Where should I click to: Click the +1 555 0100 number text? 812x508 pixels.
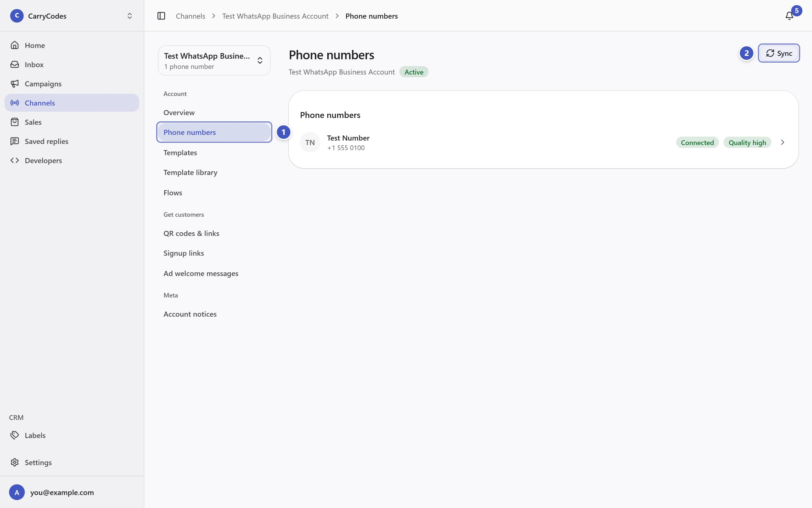pyautogui.click(x=346, y=148)
